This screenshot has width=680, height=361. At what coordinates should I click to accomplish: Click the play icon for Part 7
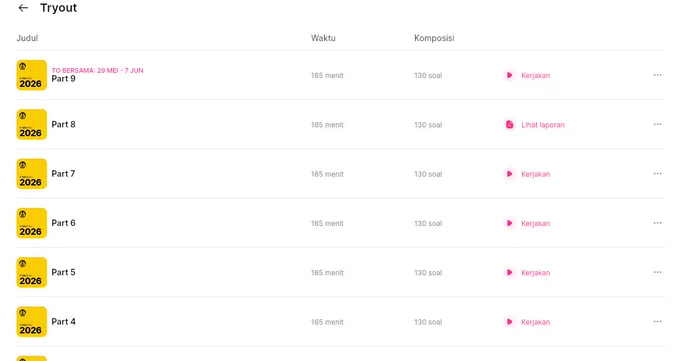point(510,174)
